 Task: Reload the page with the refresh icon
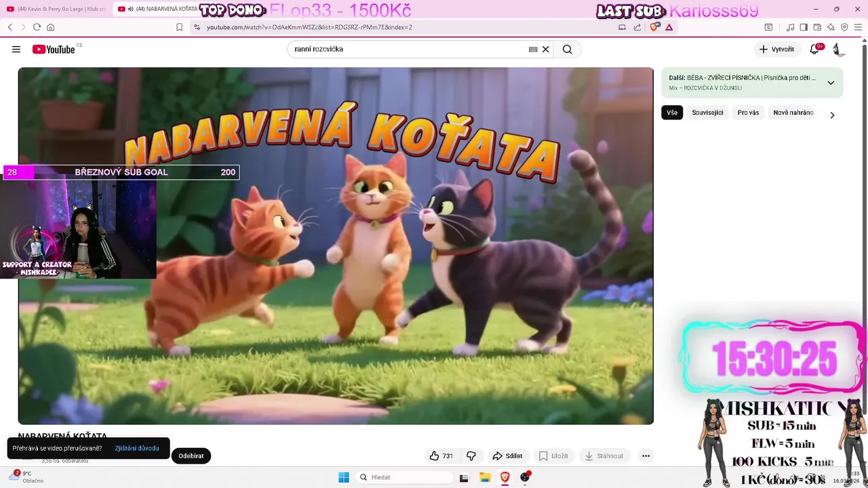tap(37, 27)
